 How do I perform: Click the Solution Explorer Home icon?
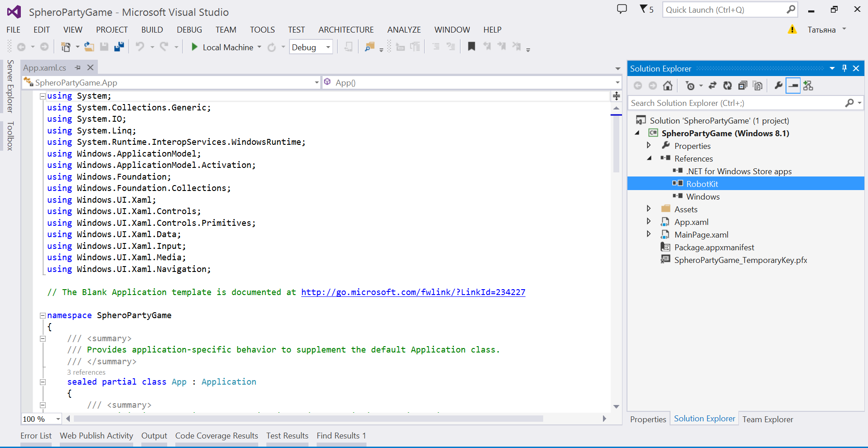pos(668,86)
